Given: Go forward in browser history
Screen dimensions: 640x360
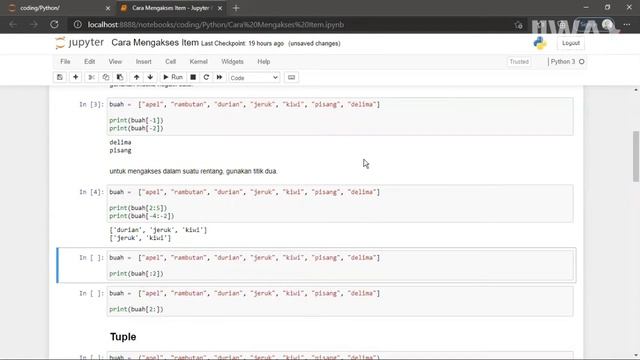Looking at the screenshot, I should 34,24.
